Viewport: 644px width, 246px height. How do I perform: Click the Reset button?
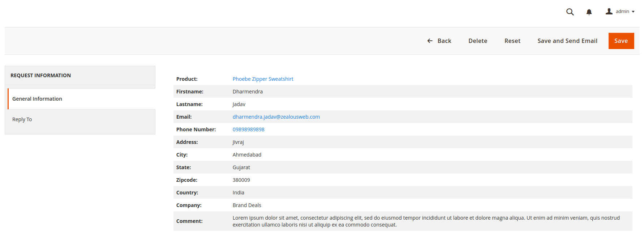(512, 41)
